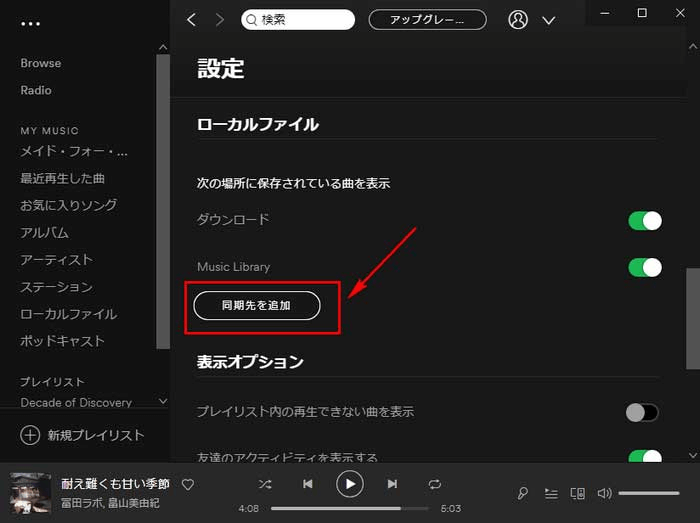The image size is (700, 523).
Task: Toggle shuffle playback
Action: tap(265, 484)
